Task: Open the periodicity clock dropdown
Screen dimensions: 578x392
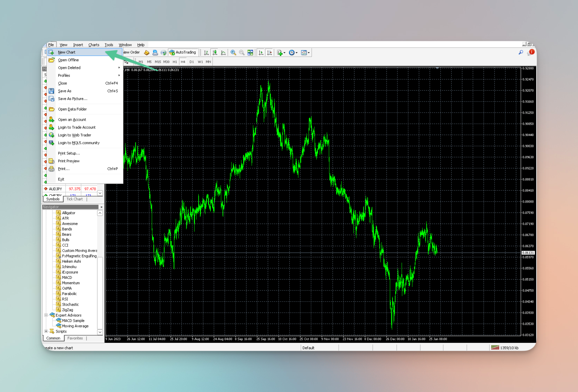Action: click(293, 53)
